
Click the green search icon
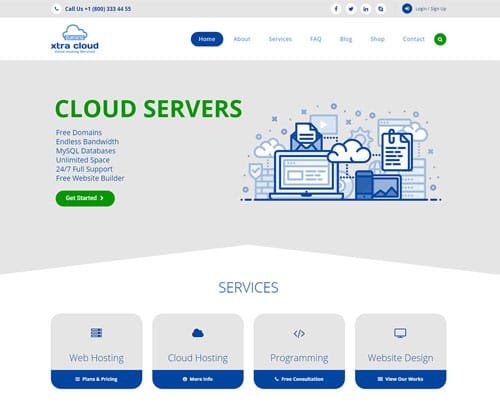(440, 39)
